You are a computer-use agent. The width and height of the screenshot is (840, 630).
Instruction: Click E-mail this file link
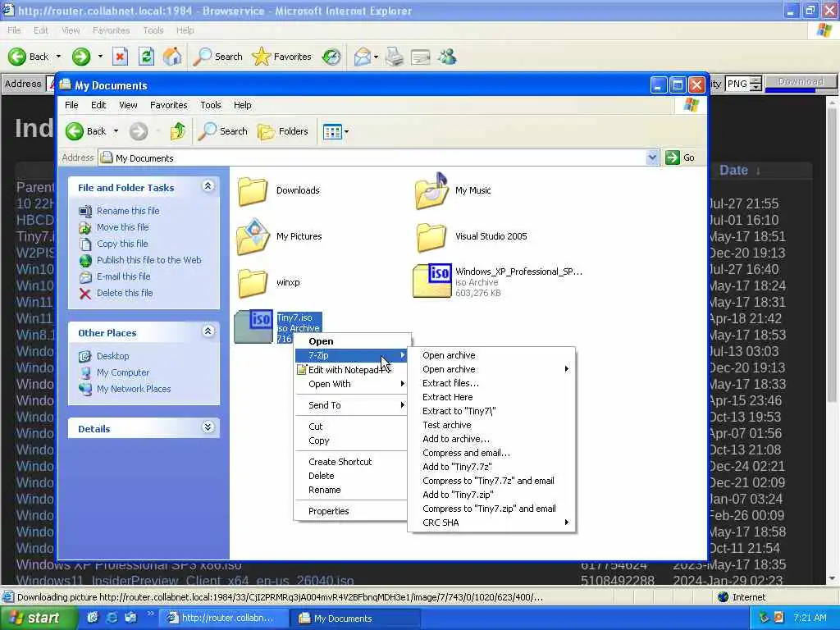[x=123, y=276]
